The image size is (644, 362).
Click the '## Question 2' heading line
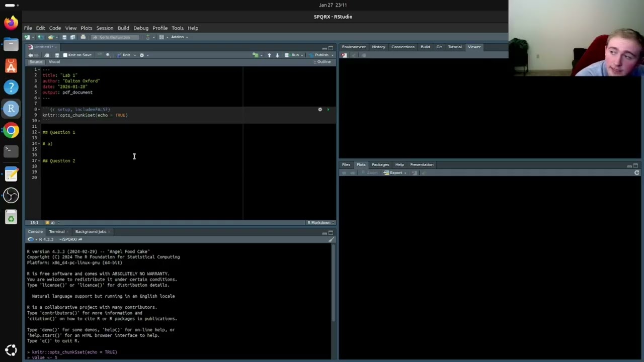click(x=59, y=161)
